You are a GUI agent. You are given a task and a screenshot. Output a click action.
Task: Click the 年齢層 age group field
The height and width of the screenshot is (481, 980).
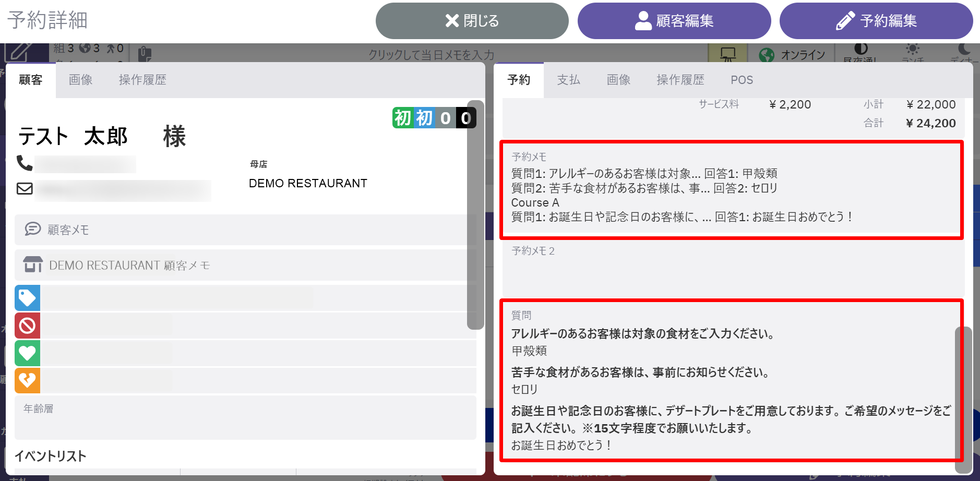pyautogui.click(x=245, y=417)
